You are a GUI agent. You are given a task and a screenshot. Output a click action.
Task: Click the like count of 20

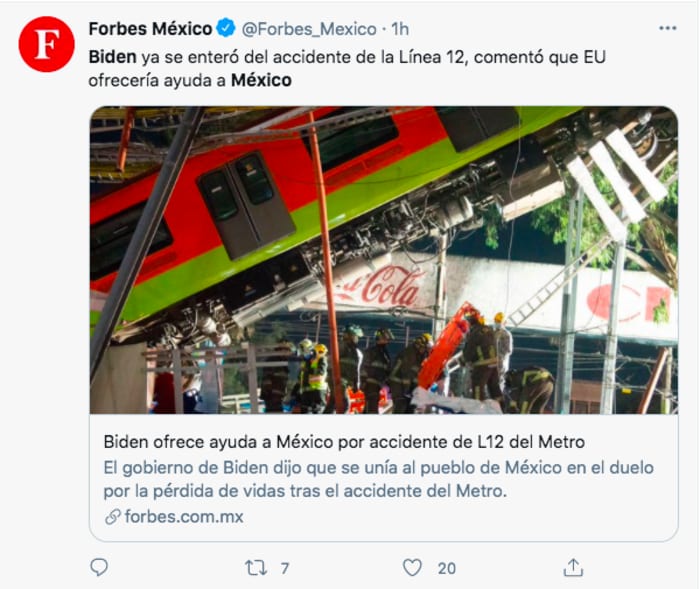(446, 568)
